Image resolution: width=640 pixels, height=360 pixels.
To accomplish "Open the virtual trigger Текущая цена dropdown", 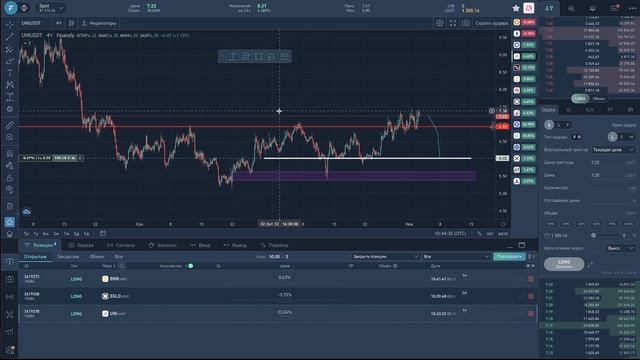I will coord(613,150).
